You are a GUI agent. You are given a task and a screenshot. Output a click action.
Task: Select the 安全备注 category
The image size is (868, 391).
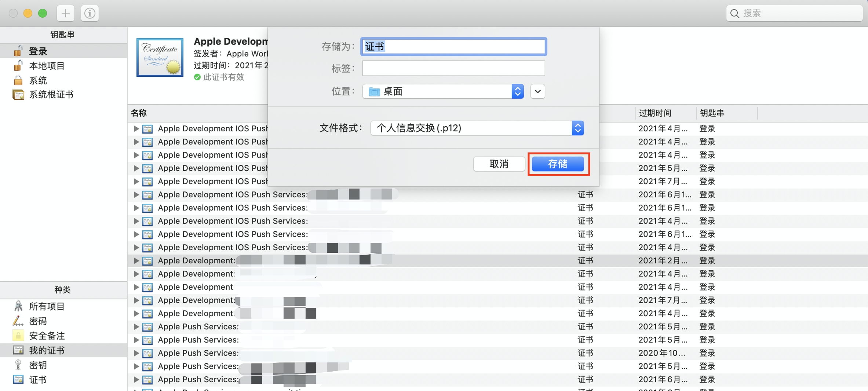(x=47, y=336)
